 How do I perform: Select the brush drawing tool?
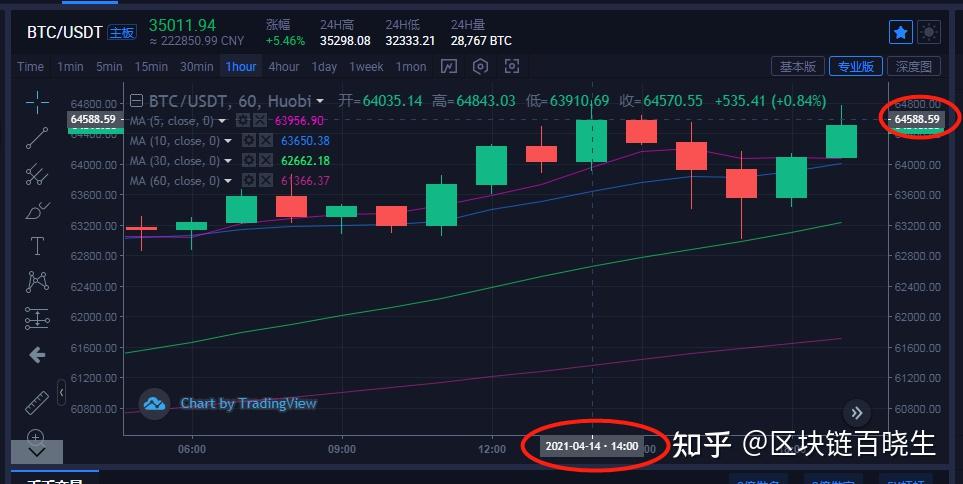(37, 211)
